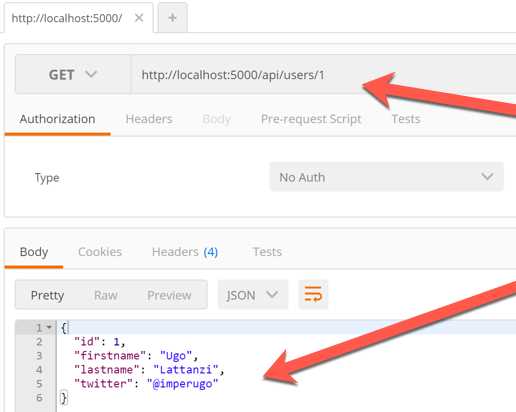Open the response Cookies tab
The image size is (516, 412).
pyautogui.click(x=100, y=252)
